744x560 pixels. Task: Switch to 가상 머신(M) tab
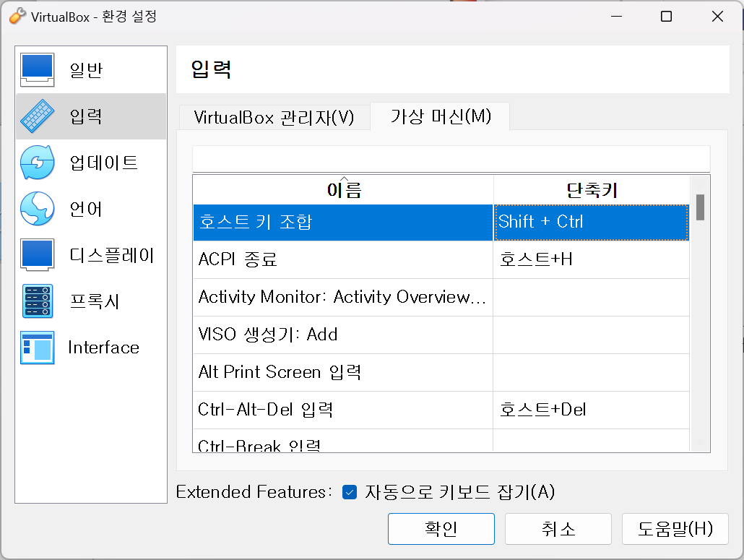pyautogui.click(x=440, y=116)
